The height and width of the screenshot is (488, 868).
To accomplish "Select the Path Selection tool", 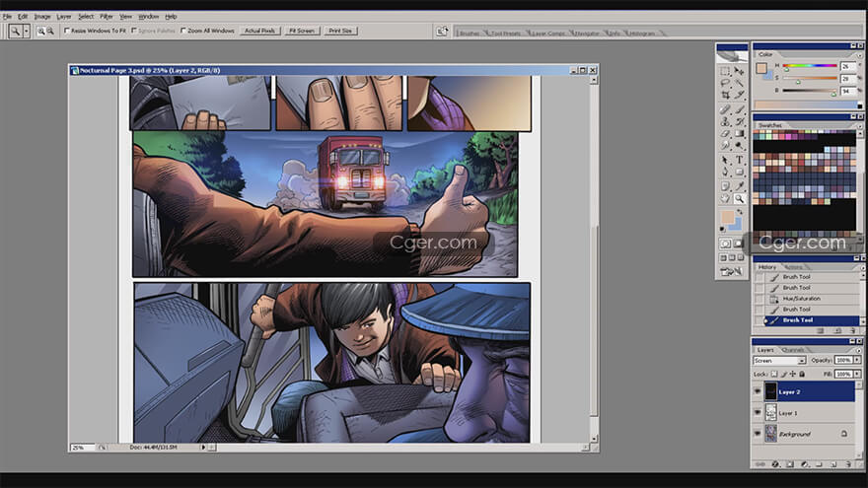I will point(725,160).
